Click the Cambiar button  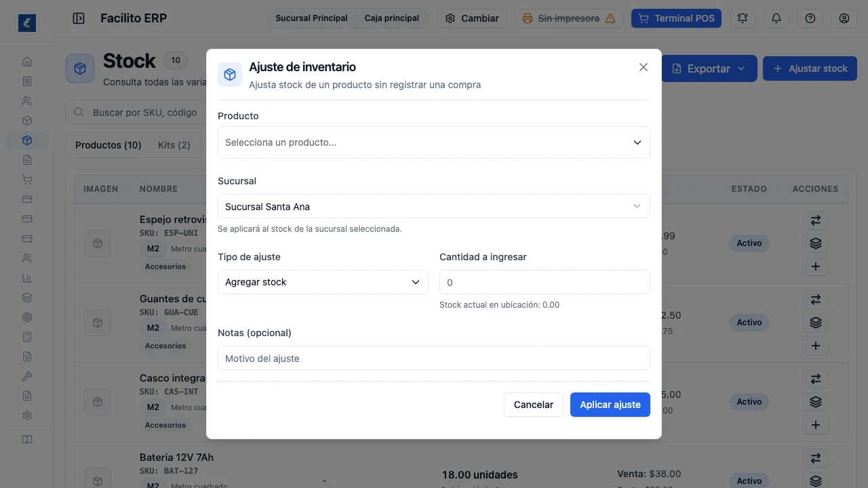(x=471, y=18)
